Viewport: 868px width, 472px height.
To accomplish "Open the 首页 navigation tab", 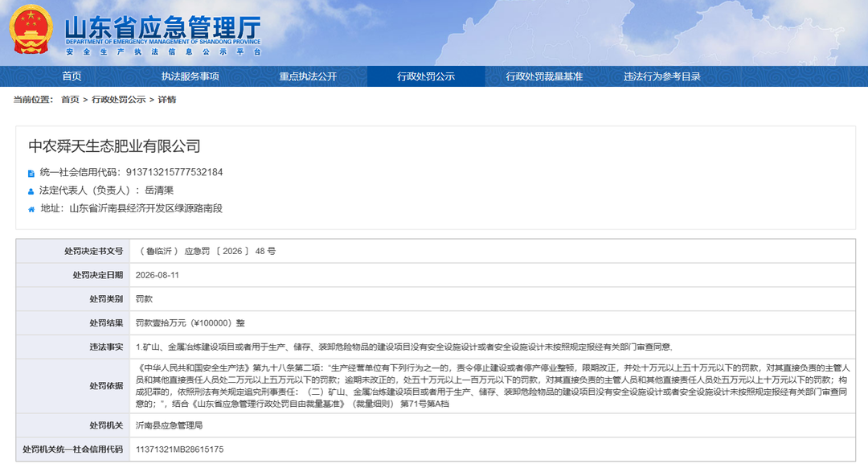I will (72, 76).
